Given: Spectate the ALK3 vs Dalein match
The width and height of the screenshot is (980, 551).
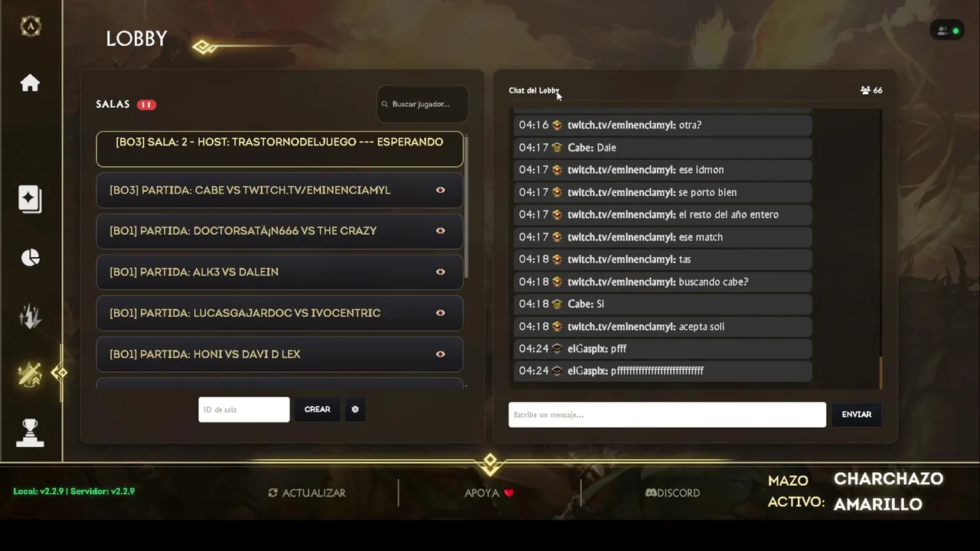Looking at the screenshot, I should 440,272.
